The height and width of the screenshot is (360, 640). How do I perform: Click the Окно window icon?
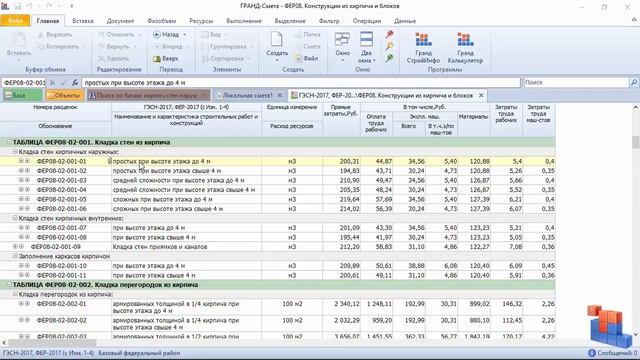tap(342, 40)
